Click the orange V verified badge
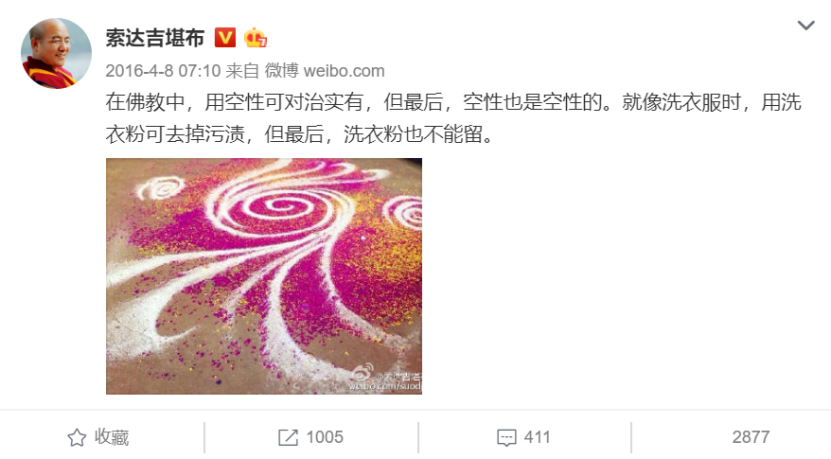831x459 pixels. coord(225,38)
